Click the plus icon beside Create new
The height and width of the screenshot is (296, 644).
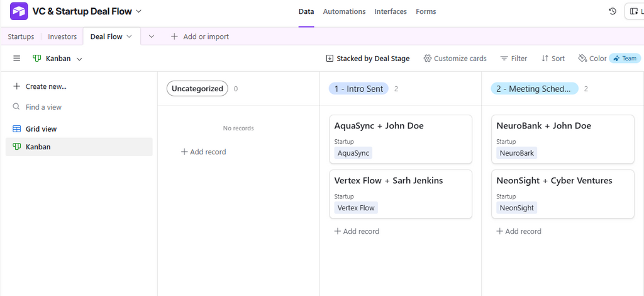coord(16,86)
